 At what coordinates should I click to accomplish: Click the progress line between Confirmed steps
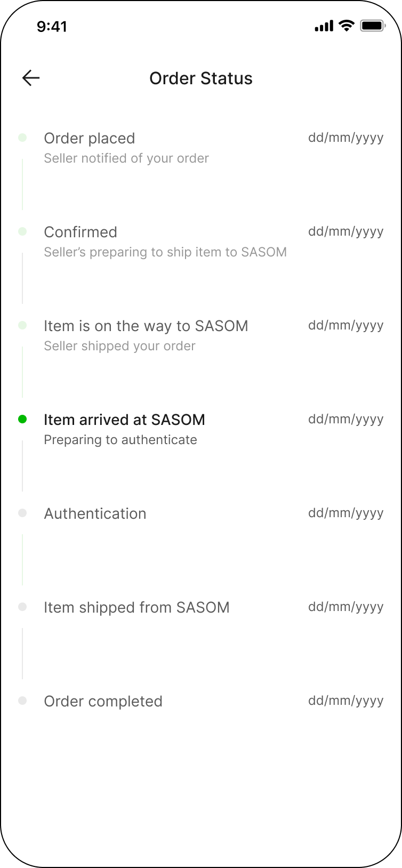point(22,277)
